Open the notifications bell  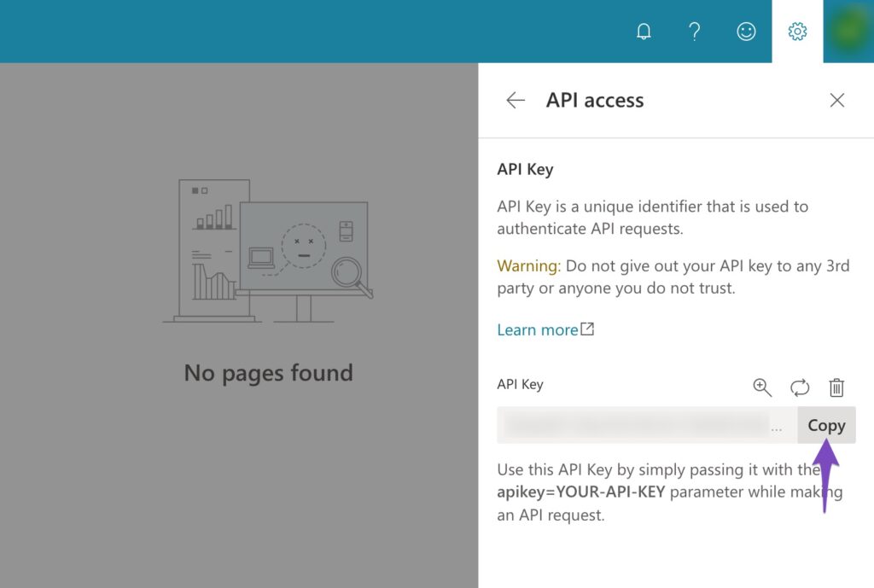coord(644,32)
